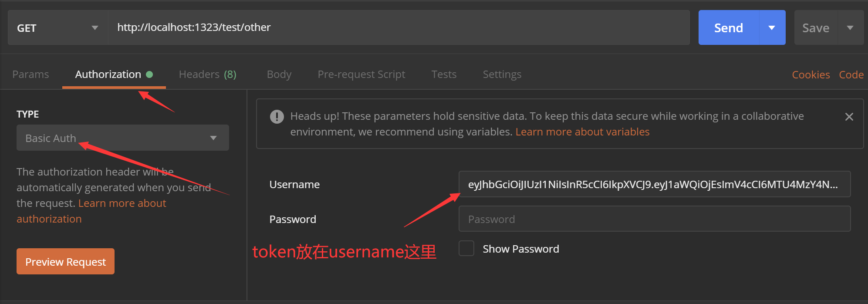Click into the Password input field

click(654, 219)
